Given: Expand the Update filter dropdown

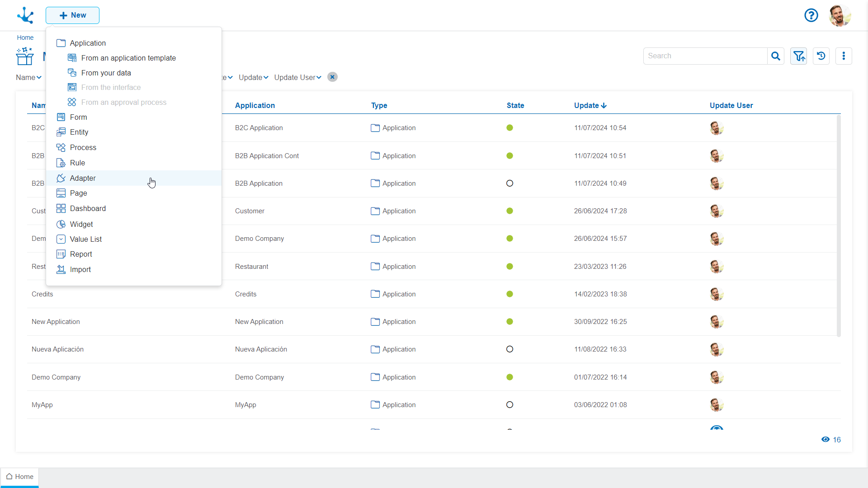Looking at the screenshot, I should click(253, 77).
